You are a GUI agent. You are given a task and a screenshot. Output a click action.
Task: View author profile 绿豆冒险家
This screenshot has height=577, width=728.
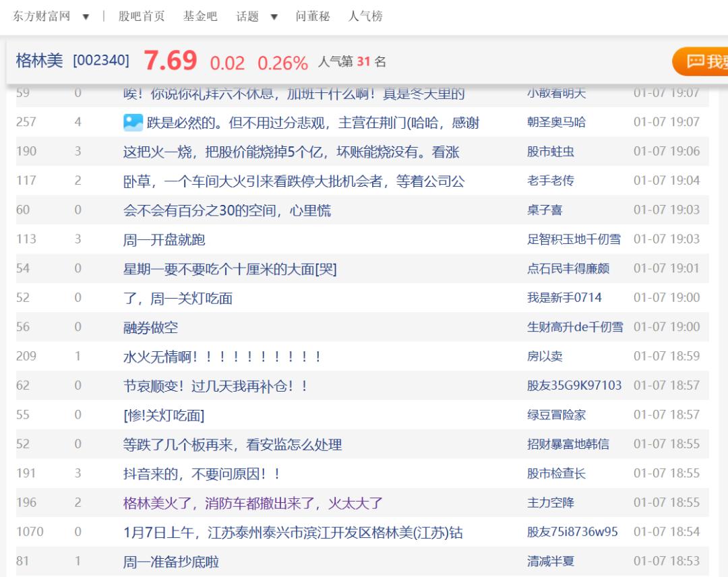pos(556,415)
